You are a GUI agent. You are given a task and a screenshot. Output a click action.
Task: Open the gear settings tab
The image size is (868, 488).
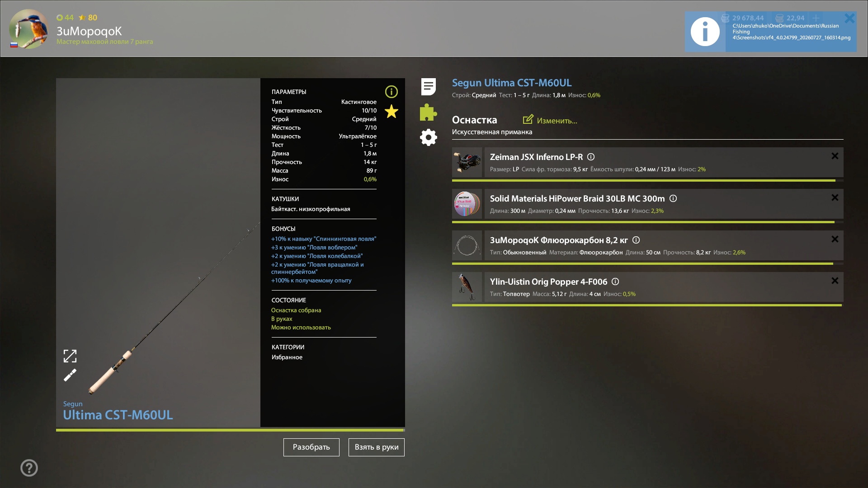[429, 137]
